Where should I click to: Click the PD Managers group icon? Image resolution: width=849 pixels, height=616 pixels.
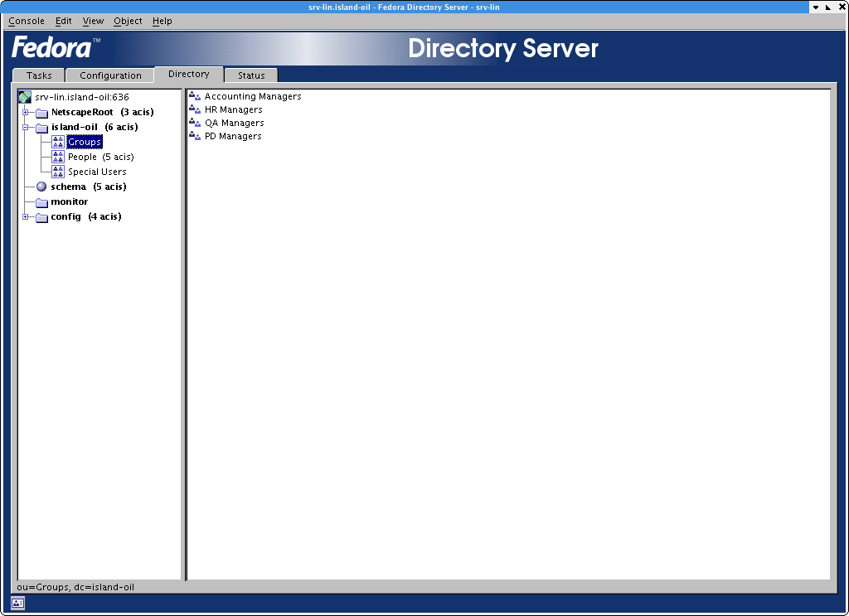click(195, 136)
